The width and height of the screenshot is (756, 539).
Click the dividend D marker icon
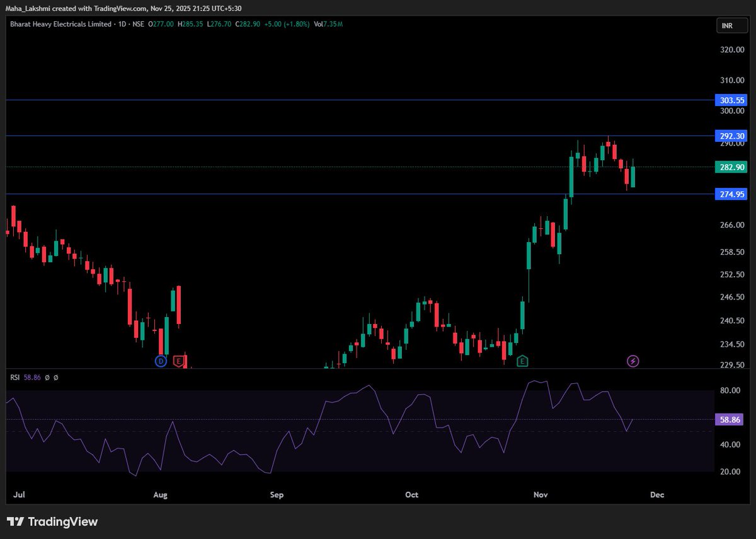point(161,361)
